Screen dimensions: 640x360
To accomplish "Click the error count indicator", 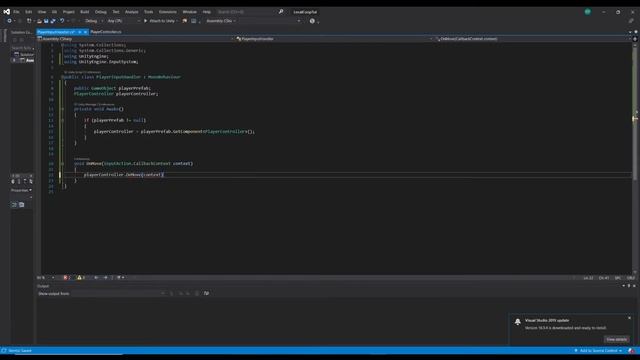I will [x=67, y=278].
